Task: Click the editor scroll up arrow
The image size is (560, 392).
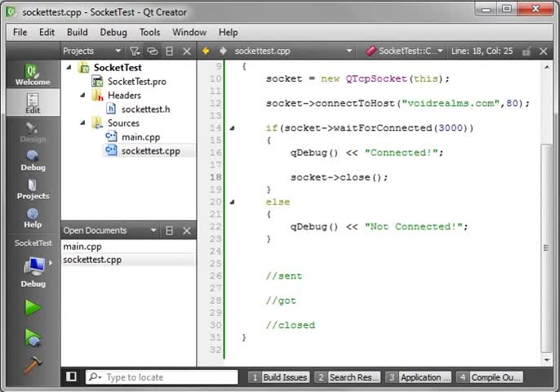Action: [x=546, y=67]
